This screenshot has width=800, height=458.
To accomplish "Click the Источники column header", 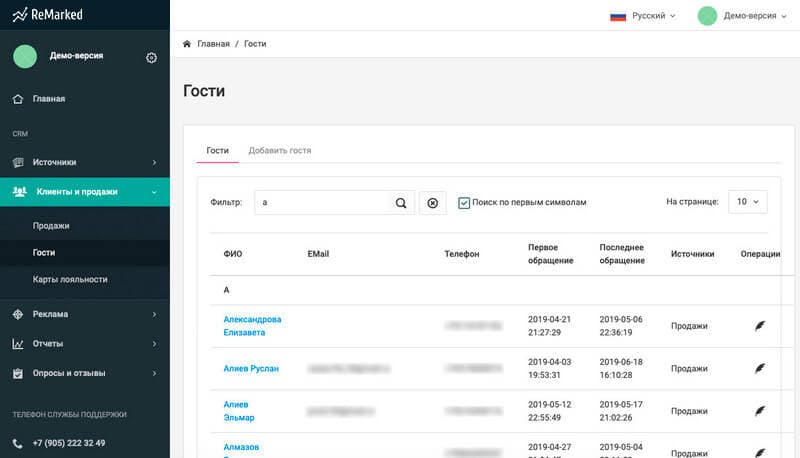I will tap(692, 253).
